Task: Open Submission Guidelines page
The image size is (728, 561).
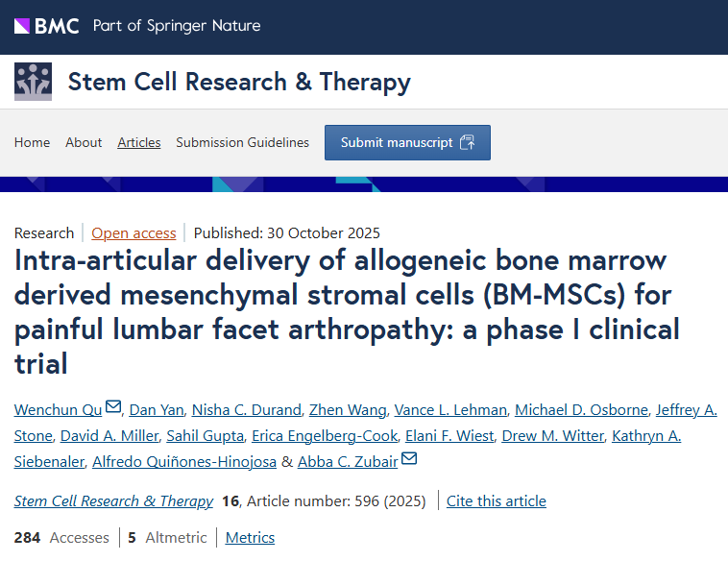Action: pos(242,142)
